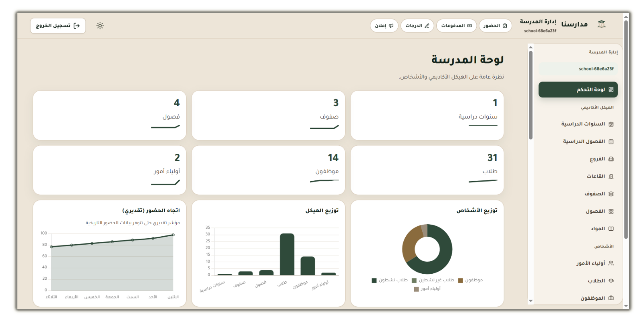Select the school-68e6a23f chip in sidebar
Viewport: 644px width, 322px height.
578,69
